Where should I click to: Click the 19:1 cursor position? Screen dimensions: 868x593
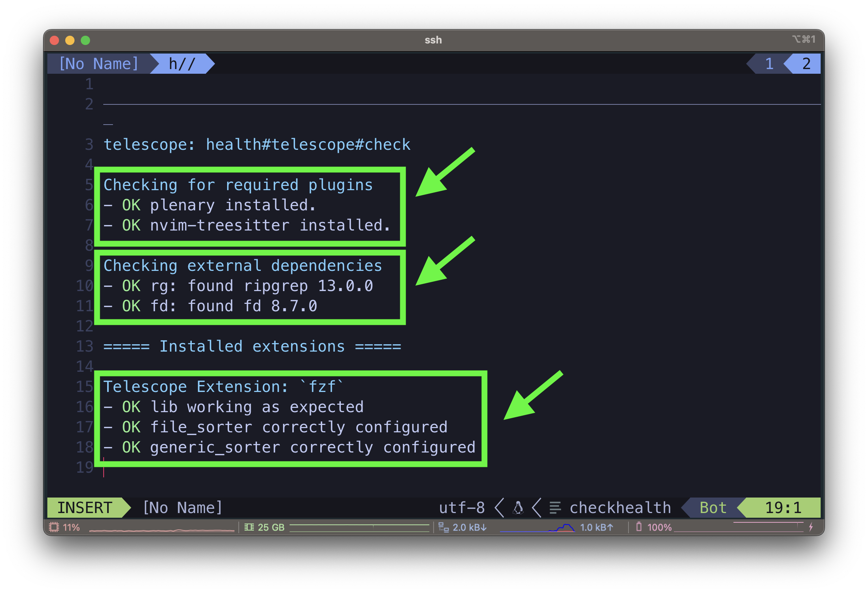point(783,508)
